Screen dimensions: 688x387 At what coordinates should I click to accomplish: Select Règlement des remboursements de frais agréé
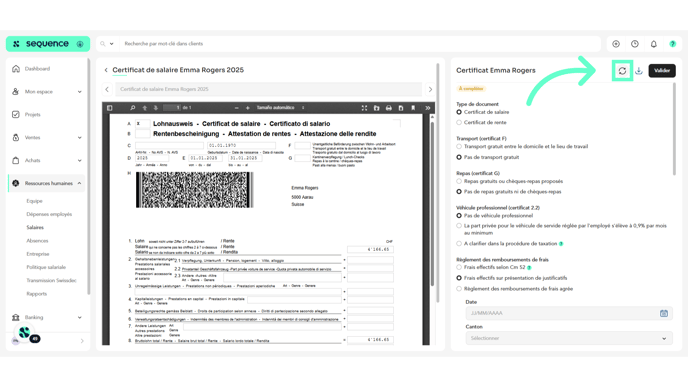point(459,289)
